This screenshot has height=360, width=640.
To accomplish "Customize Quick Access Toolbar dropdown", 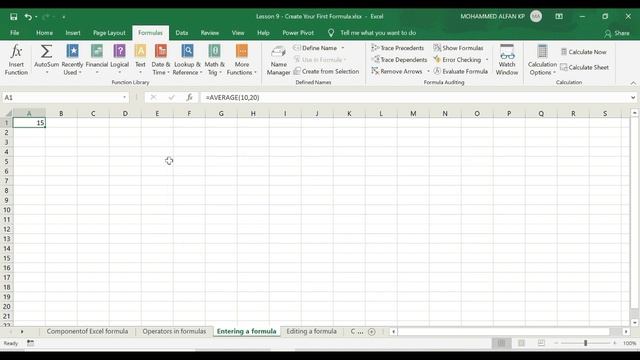I will tap(64, 17).
